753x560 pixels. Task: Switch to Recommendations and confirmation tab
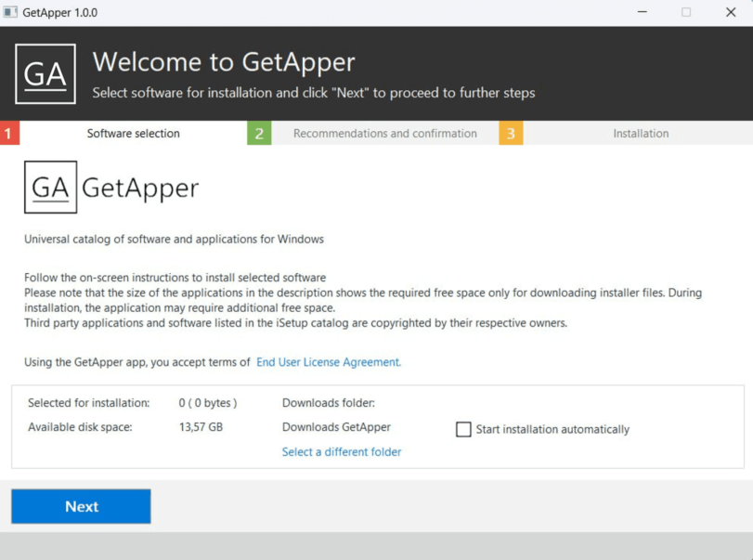[x=384, y=133]
